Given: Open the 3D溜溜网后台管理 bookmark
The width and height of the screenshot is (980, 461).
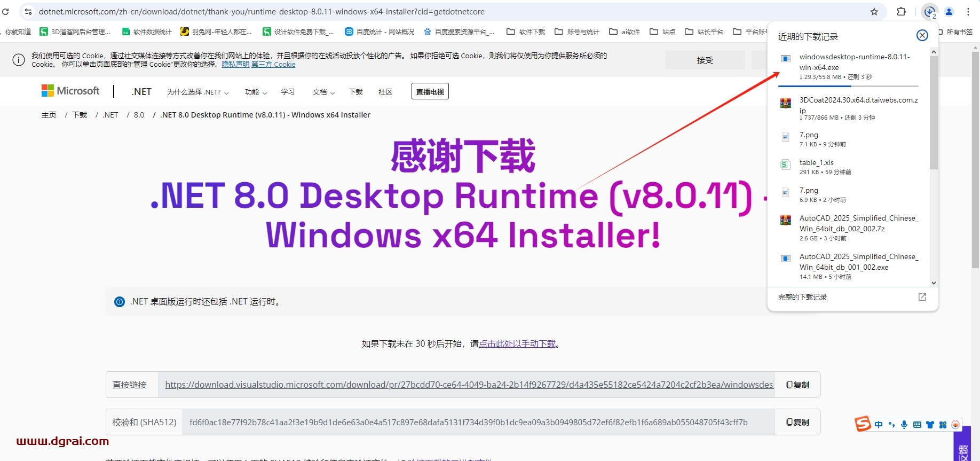Looking at the screenshot, I should (75, 32).
